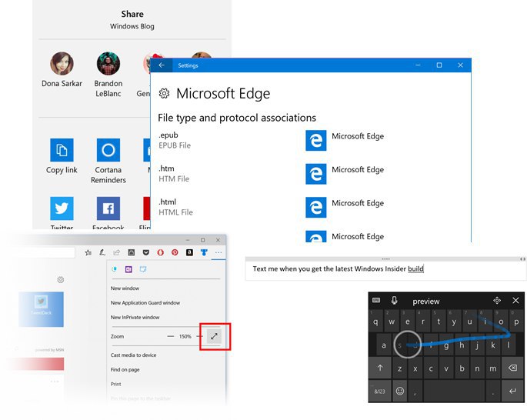The width and height of the screenshot is (527, 420).
Task: Go back with Settings window back arrow
Action: click(x=162, y=65)
